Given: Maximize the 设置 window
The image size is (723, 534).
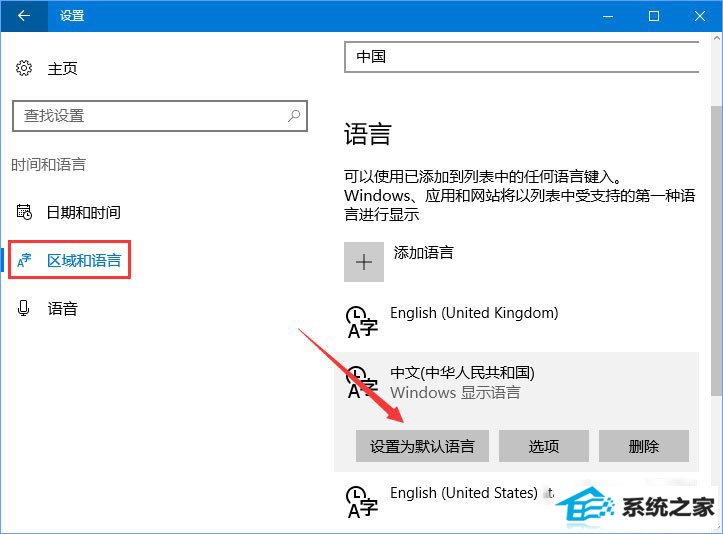Looking at the screenshot, I should [x=653, y=16].
